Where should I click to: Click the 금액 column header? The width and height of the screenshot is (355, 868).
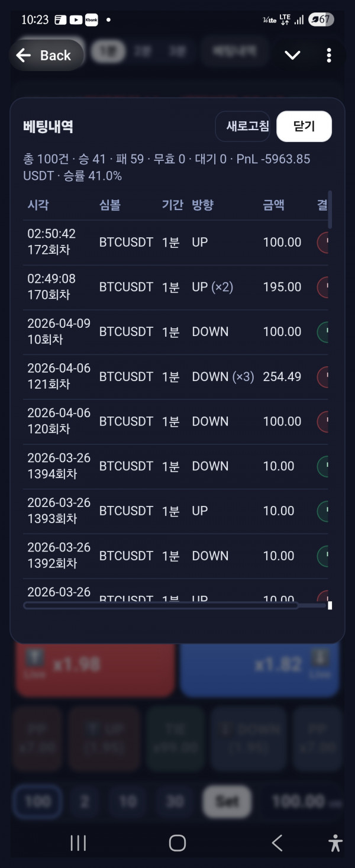click(x=274, y=205)
